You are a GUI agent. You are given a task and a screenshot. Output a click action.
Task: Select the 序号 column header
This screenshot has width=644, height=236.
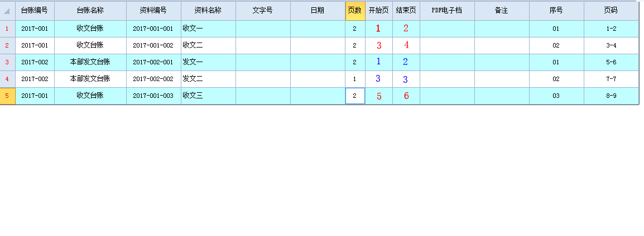[x=556, y=11]
